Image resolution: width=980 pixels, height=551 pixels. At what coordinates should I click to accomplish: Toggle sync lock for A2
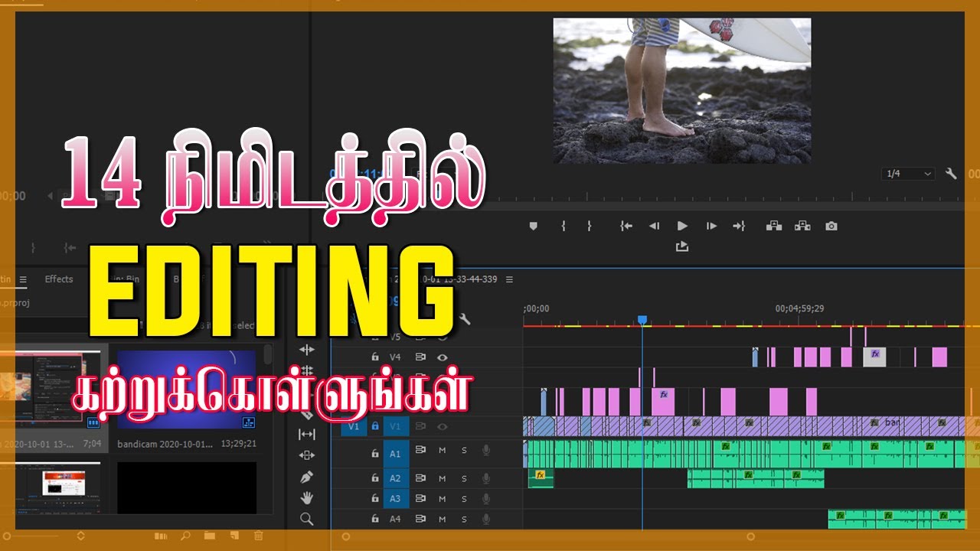420,478
